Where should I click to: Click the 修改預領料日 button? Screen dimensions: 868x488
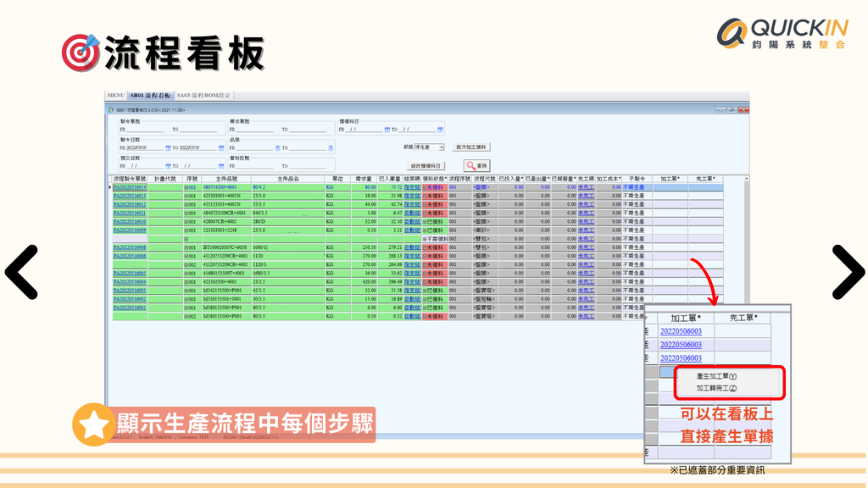point(426,165)
